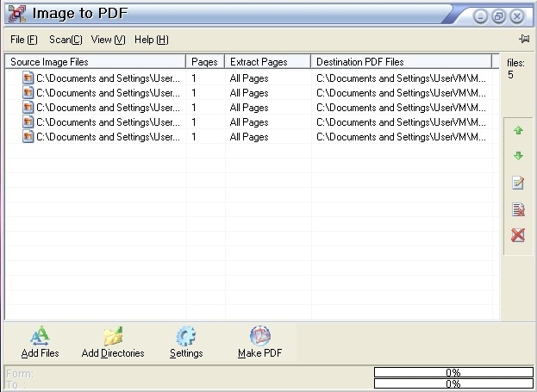Select the last file row's image icon
This screenshot has width=537, height=392.
point(28,136)
